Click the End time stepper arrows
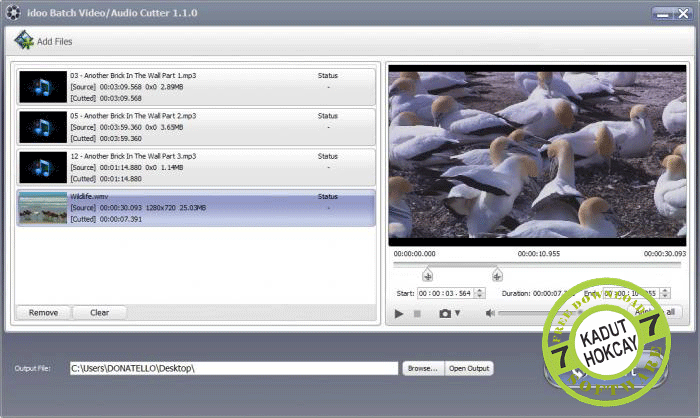This screenshot has height=418, width=700. click(665, 293)
